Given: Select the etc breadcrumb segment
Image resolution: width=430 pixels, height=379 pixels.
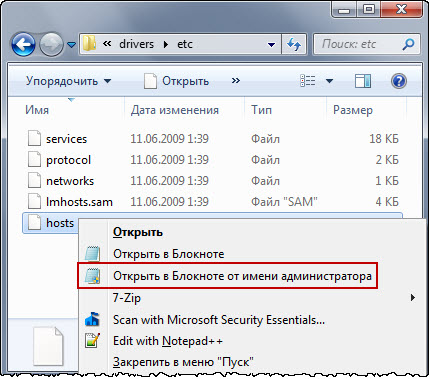Looking at the screenshot, I should click(x=185, y=44).
